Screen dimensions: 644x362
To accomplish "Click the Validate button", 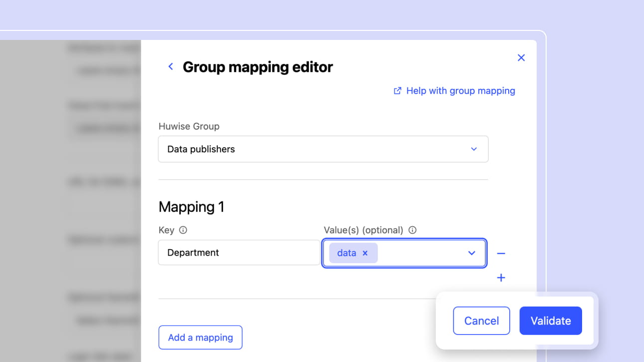I will click(551, 321).
